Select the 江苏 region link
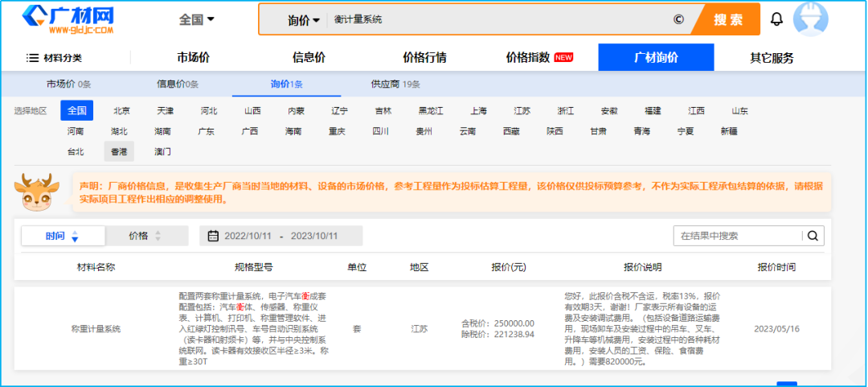Screen dimensions: 868x387 tap(522, 111)
